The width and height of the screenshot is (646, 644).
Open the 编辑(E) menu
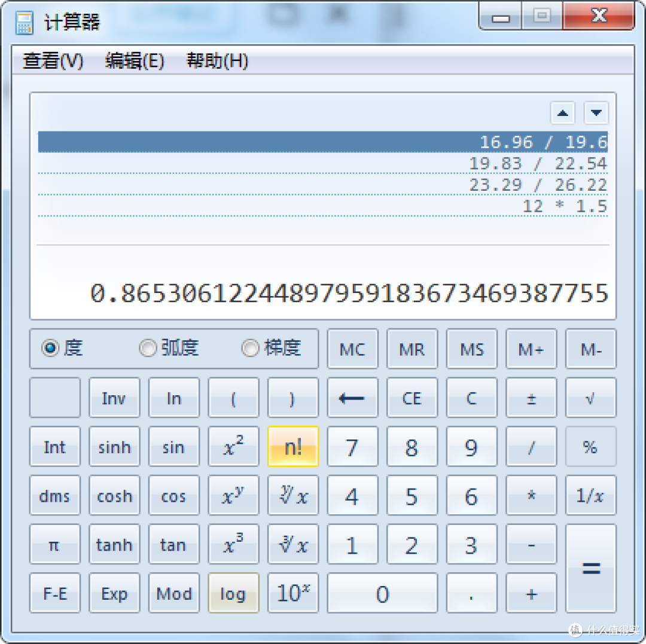[x=135, y=61]
